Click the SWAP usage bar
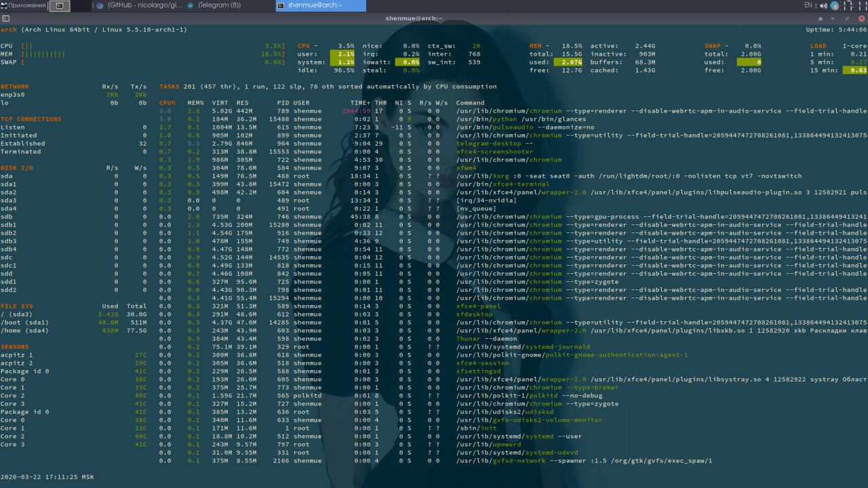 coord(142,62)
